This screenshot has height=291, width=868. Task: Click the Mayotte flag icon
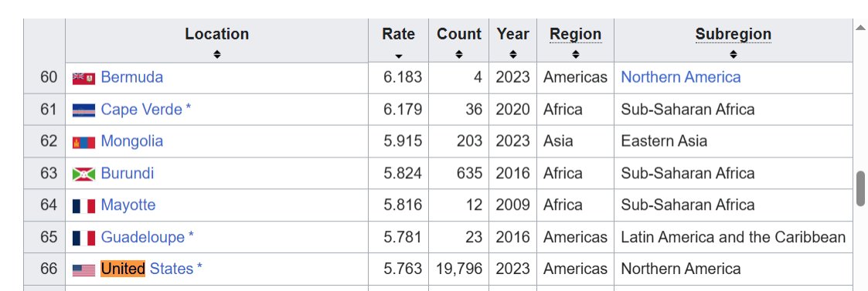83,206
